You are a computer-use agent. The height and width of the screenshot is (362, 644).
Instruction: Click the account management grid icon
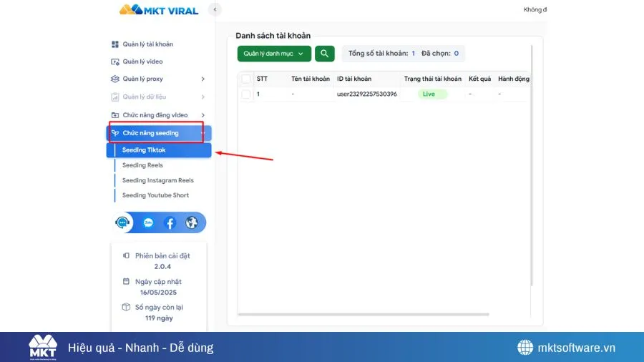click(115, 44)
